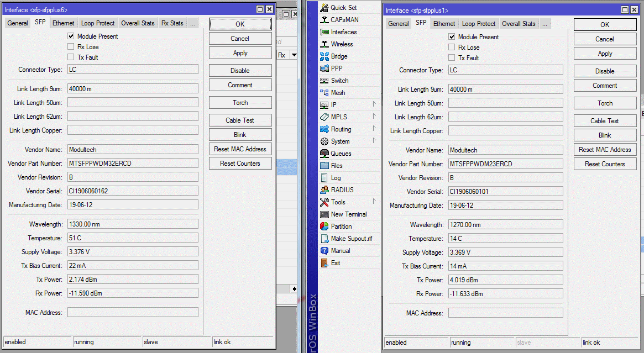Click the Wavelength field showing 1330.00 nm
644x353 pixels.
tap(133, 224)
